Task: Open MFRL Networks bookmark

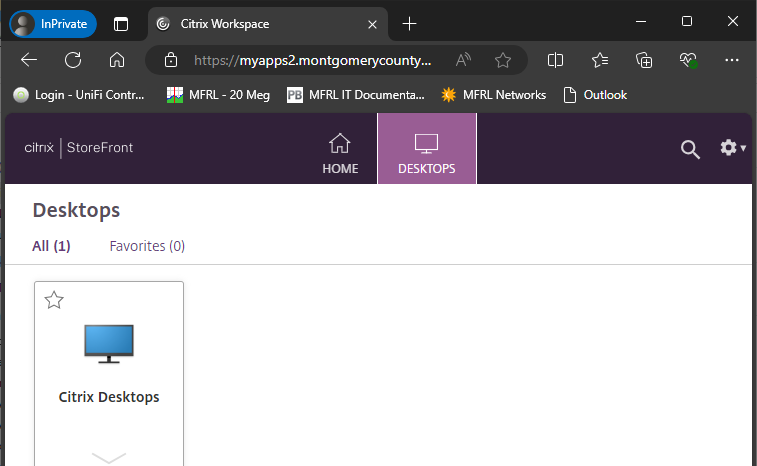Action: pos(493,95)
